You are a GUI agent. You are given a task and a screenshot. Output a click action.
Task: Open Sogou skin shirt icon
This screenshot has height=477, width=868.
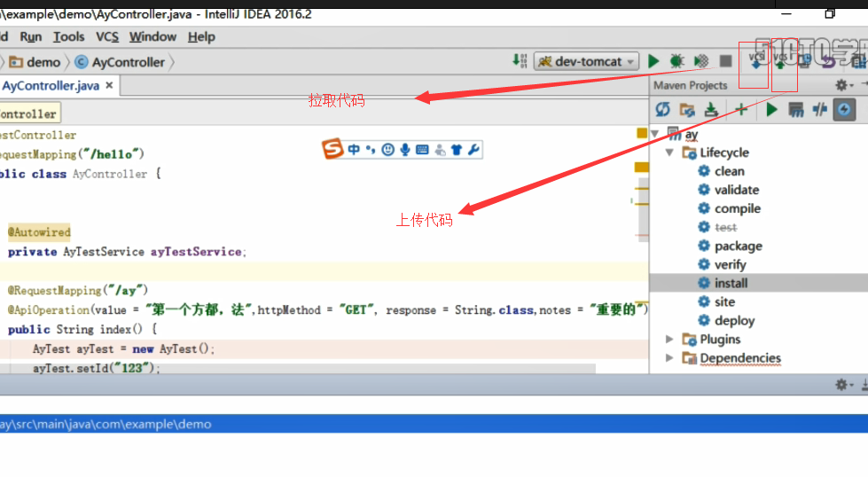pos(456,150)
